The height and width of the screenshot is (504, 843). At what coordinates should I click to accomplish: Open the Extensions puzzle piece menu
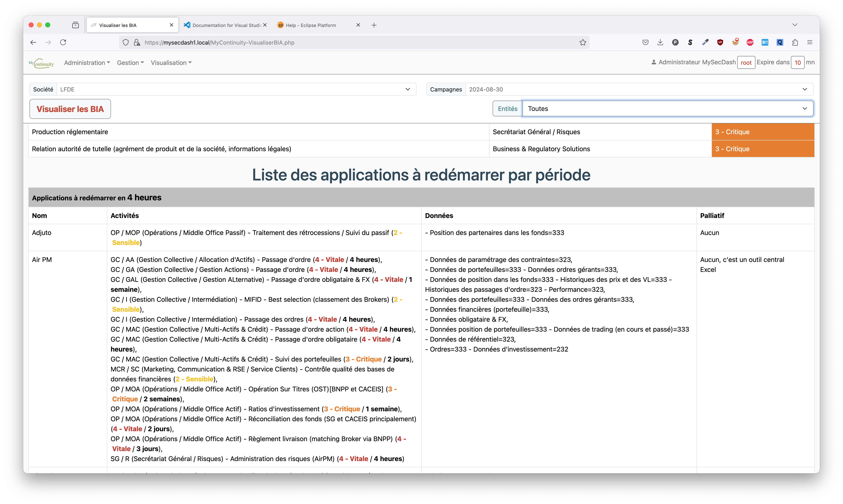pyautogui.click(x=795, y=43)
